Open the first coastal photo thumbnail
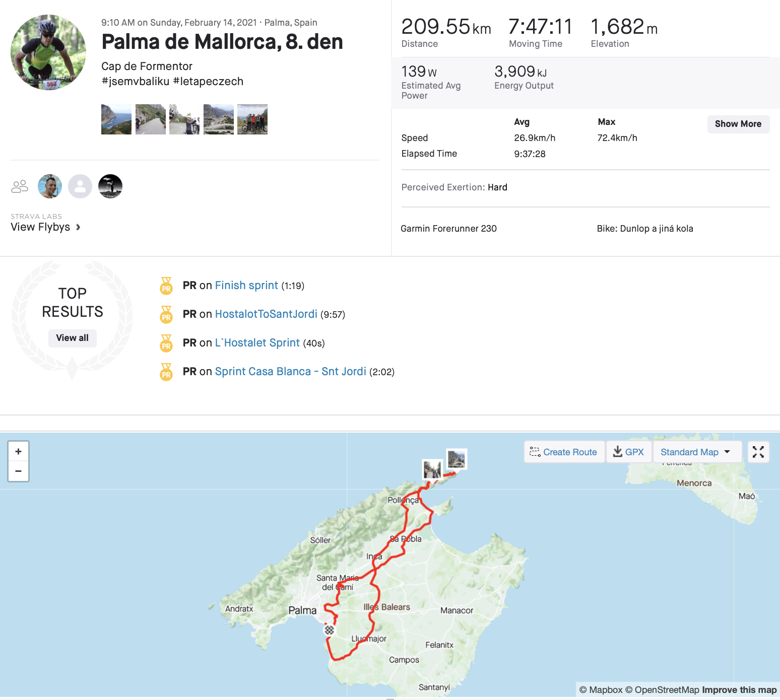Image resolution: width=780 pixels, height=700 pixels. click(116, 119)
